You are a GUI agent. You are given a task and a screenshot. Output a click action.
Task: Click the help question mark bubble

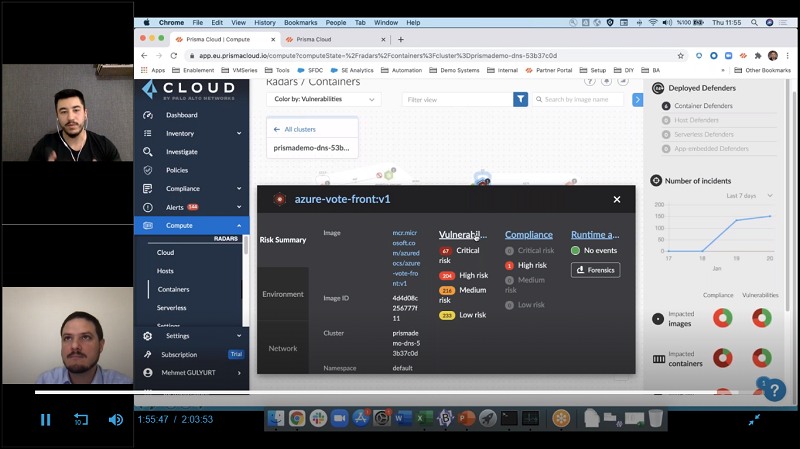pyautogui.click(x=774, y=390)
